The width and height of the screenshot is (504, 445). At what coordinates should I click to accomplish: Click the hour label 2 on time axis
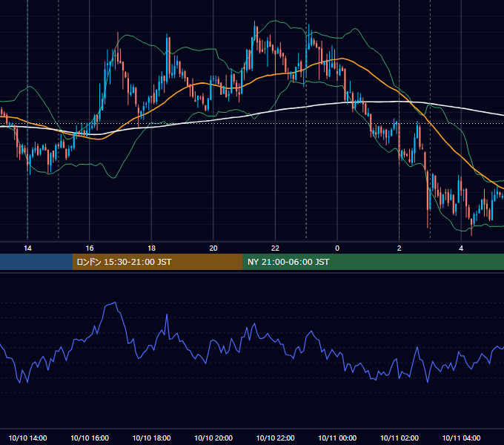[399, 248]
